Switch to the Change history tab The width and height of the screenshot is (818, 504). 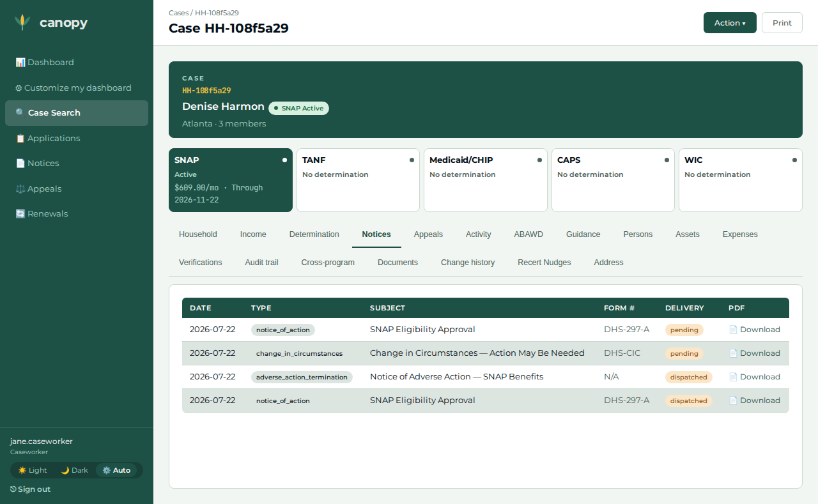[x=468, y=263]
